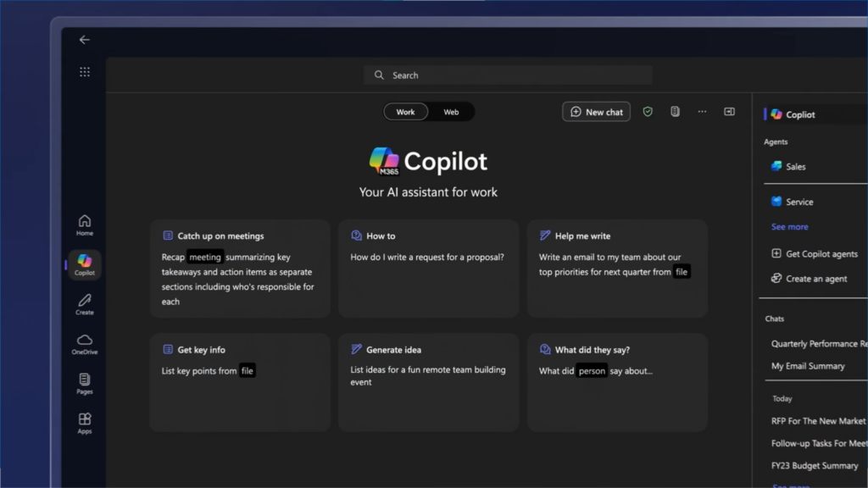Screen dimensions: 868x488
Task: Collapse the right panel using the panel icon
Action: [729, 110]
